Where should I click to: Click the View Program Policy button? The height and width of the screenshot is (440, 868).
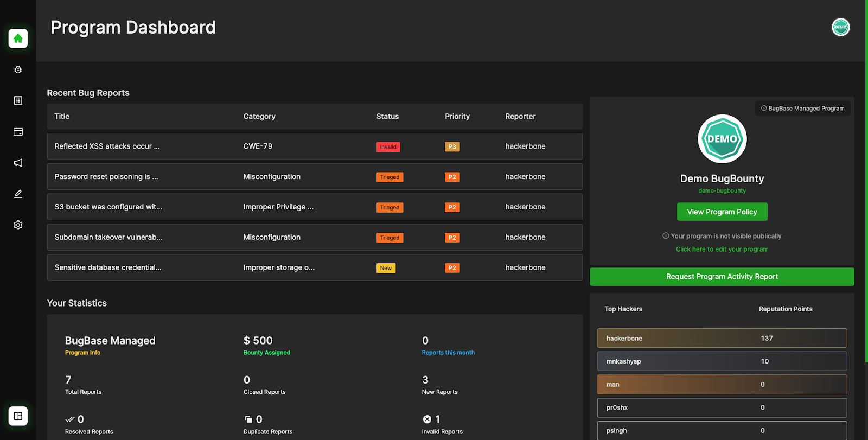[722, 212]
